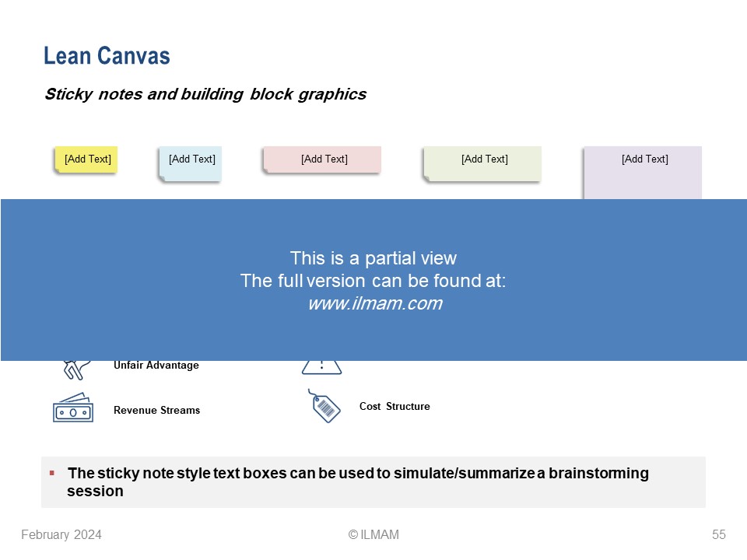Click the green [Add Text] sticky note
The image size is (747, 560).
click(x=483, y=163)
